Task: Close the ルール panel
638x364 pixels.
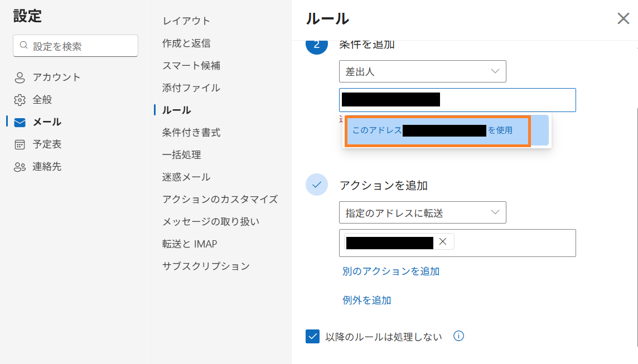Action: coord(623,18)
